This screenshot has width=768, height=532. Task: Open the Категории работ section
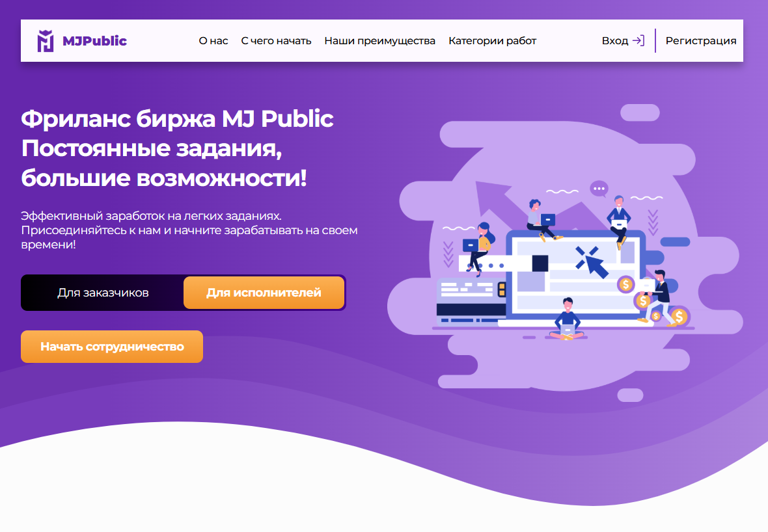[492, 40]
